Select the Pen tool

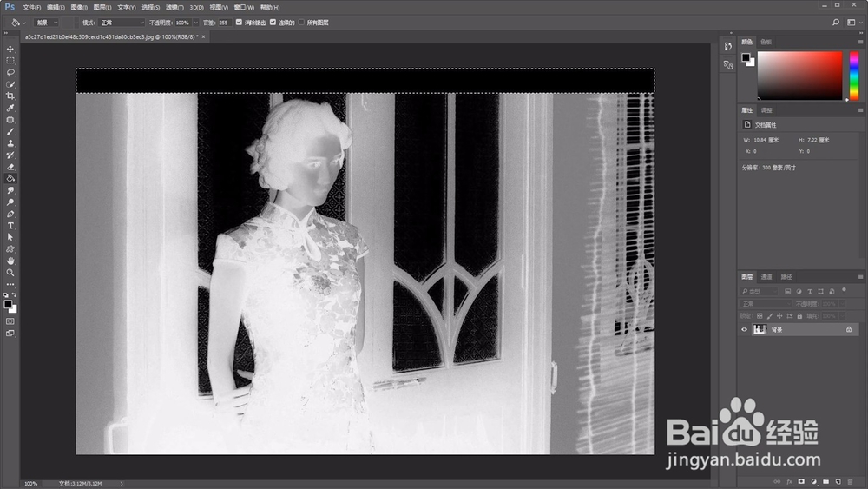click(10, 214)
